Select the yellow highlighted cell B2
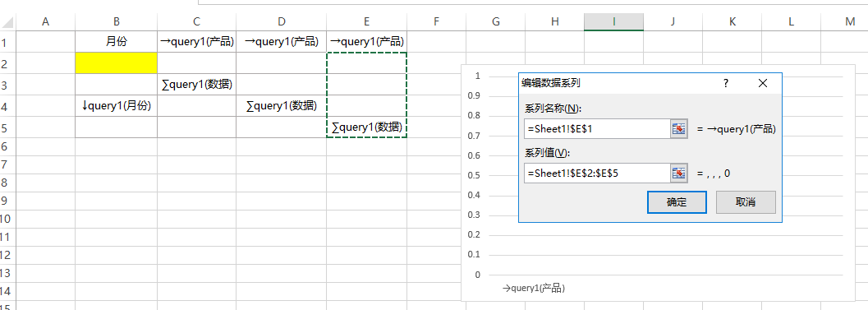 117,62
